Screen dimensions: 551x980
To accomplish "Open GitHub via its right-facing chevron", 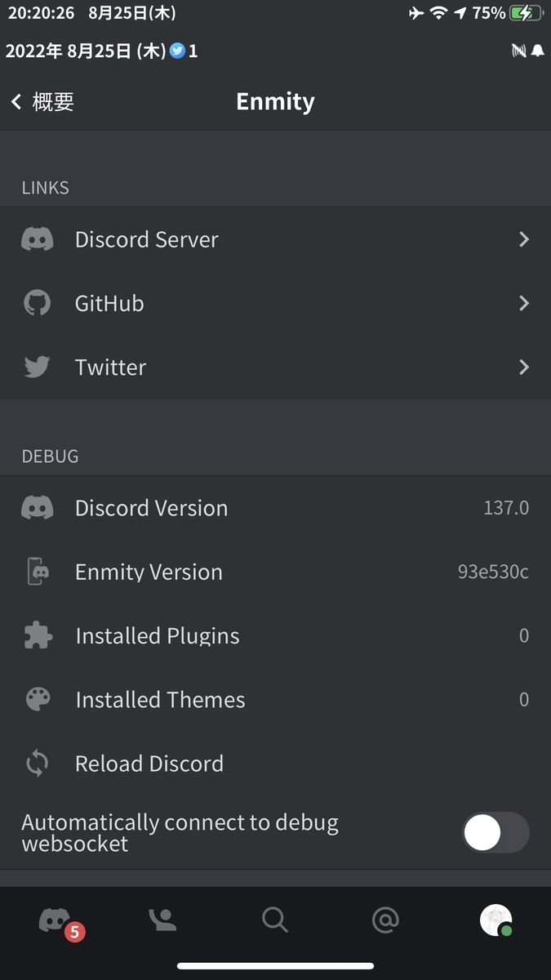I will [524, 303].
